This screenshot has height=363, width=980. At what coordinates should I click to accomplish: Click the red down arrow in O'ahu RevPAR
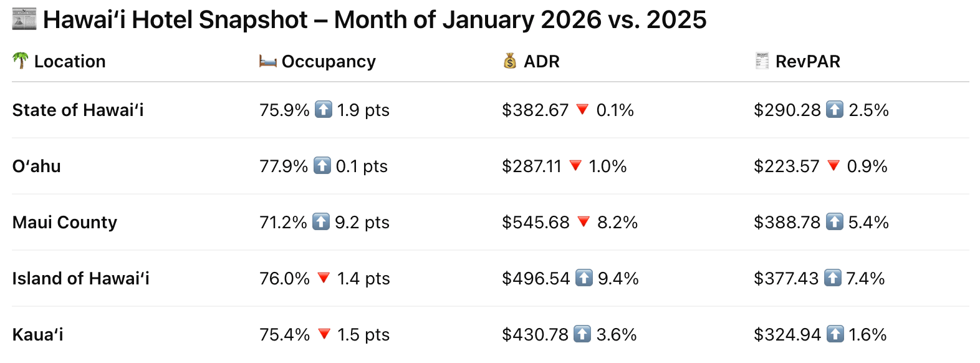[x=833, y=165]
